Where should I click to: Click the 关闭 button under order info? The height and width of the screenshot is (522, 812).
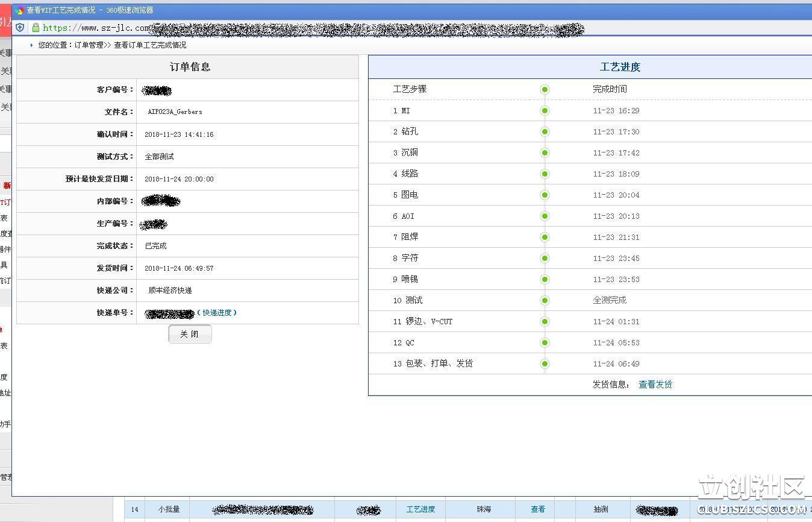(190, 334)
